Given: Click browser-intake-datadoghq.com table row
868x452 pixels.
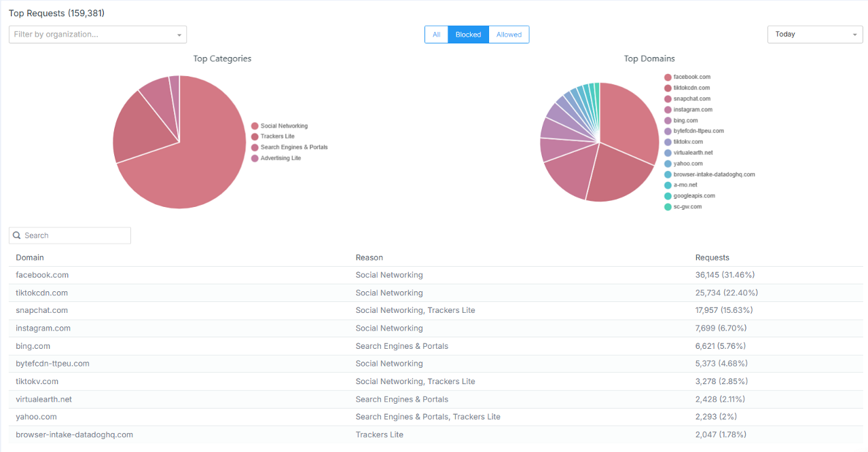Looking at the screenshot, I should click(x=435, y=434).
